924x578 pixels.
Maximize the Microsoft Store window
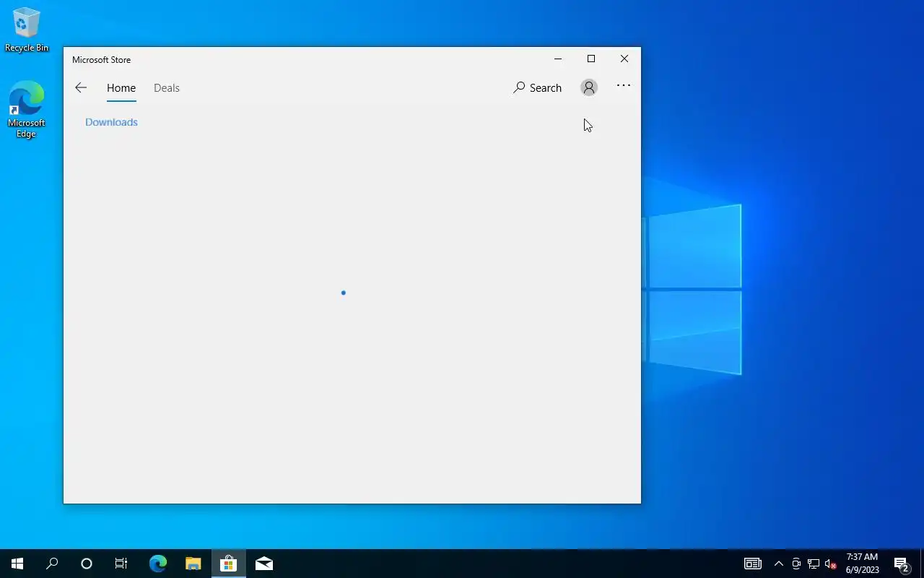tap(591, 59)
